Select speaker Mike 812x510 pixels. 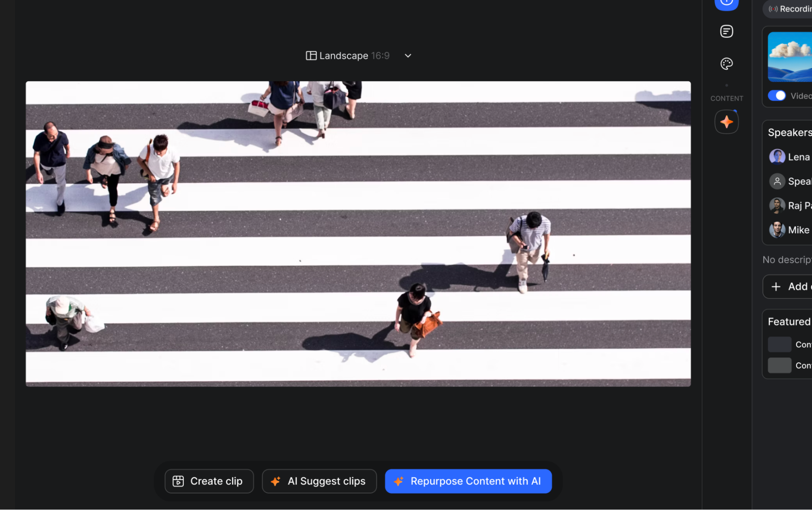(790, 230)
